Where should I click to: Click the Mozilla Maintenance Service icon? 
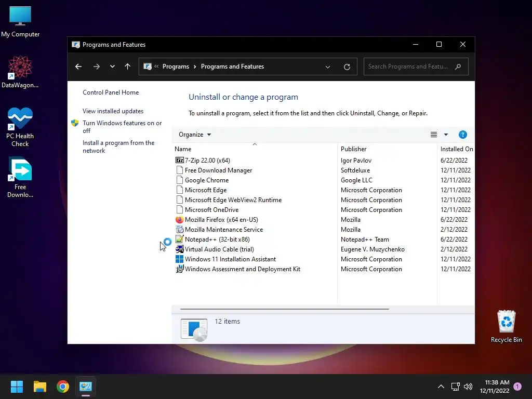[x=179, y=229]
